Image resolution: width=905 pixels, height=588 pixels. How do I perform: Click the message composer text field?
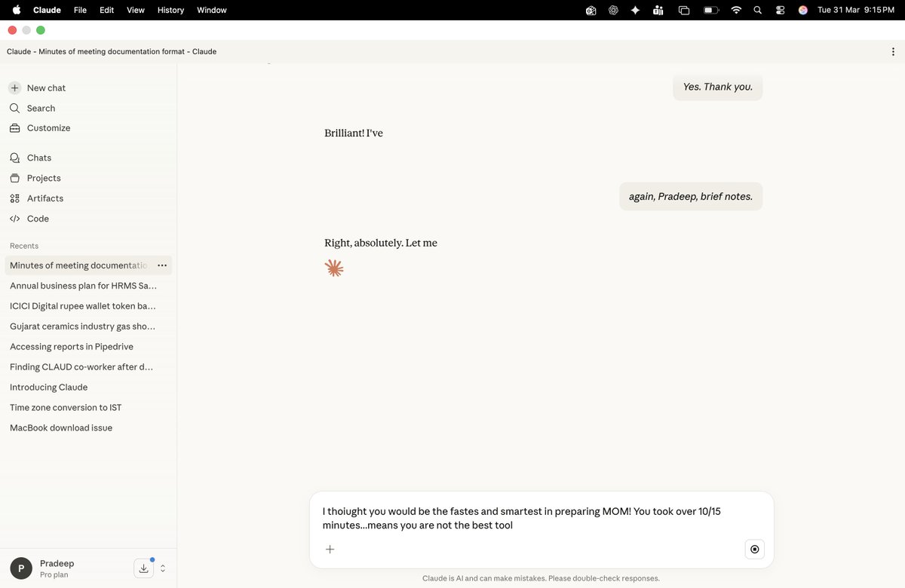pos(541,519)
